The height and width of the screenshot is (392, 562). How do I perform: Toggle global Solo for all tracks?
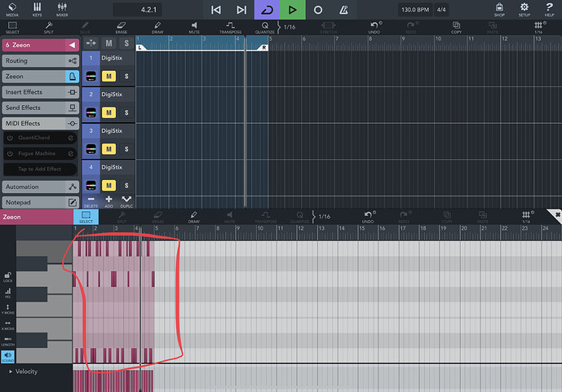pos(126,43)
